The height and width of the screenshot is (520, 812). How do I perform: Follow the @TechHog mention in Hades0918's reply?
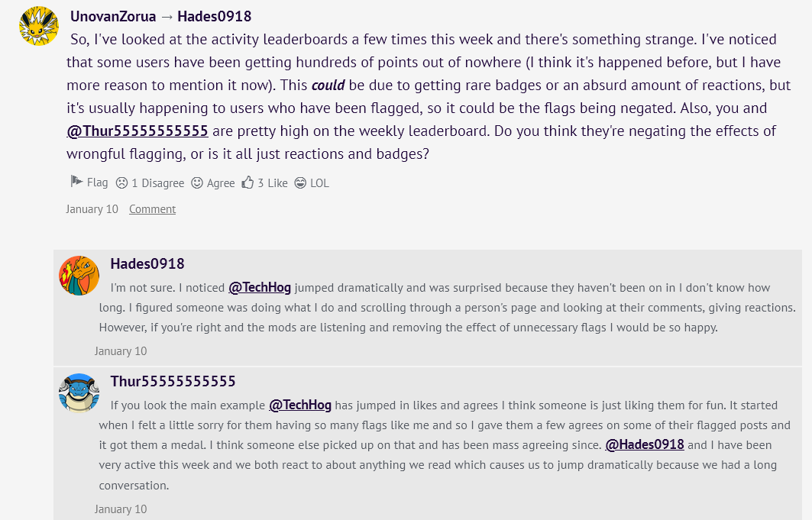260,288
